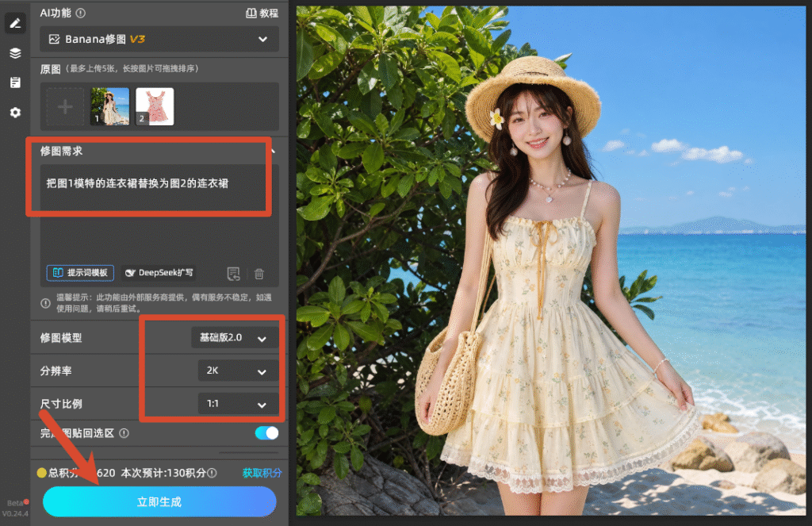Viewport: 812px width, 526px height.
Task: Select the pink dress thumbnail number 2
Action: 155,106
